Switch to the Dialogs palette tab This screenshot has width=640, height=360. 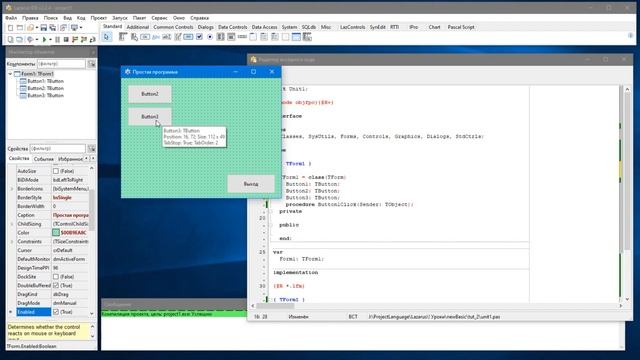point(205,27)
